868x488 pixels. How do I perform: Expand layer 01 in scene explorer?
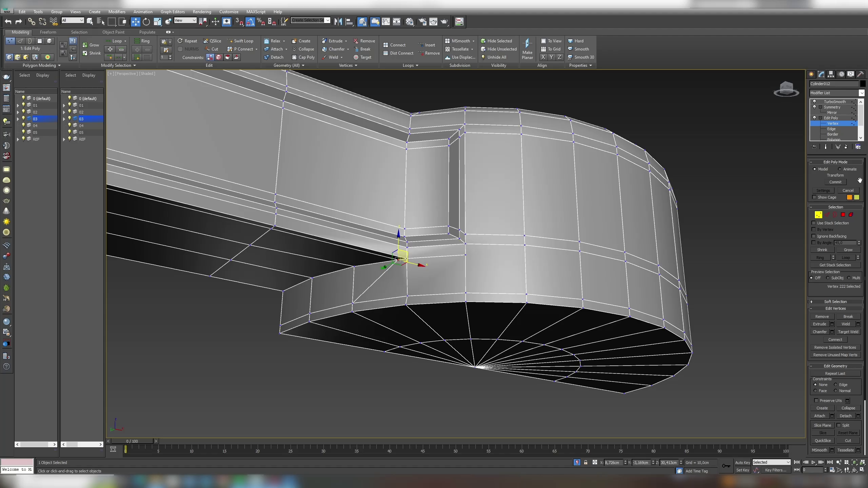(x=18, y=105)
